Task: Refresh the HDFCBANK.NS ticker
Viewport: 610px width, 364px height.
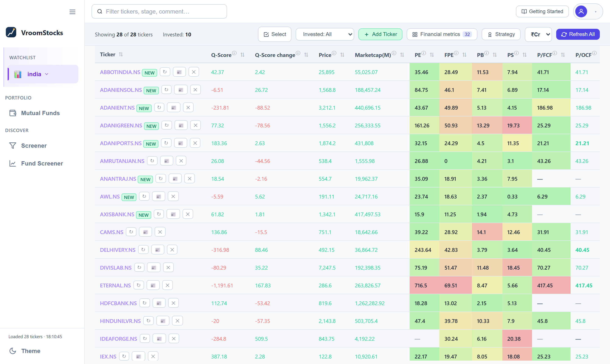Action: tap(145, 303)
